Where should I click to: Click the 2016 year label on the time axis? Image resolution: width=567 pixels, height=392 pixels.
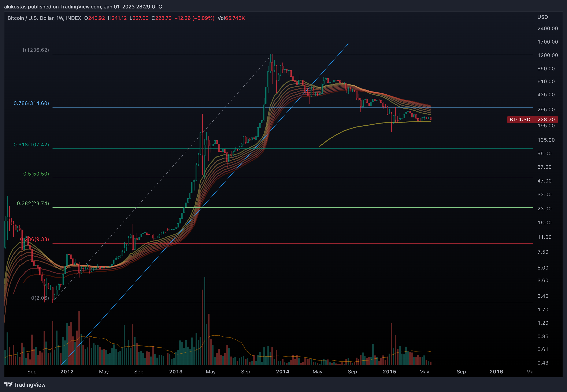(x=496, y=372)
